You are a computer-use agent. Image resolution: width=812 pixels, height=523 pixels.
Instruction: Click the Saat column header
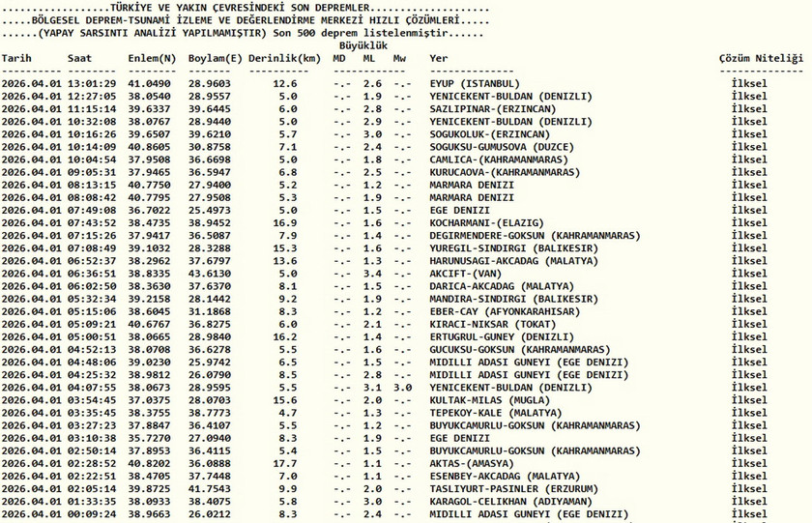[x=79, y=59]
